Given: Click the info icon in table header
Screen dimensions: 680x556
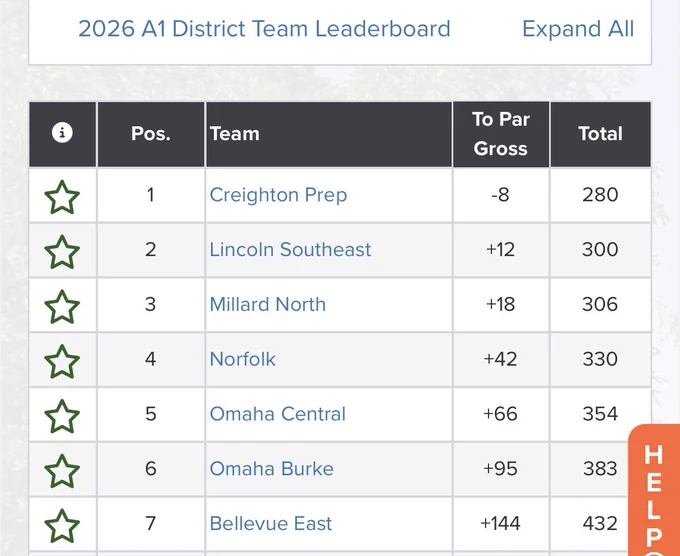Looking at the screenshot, I should click(62, 132).
